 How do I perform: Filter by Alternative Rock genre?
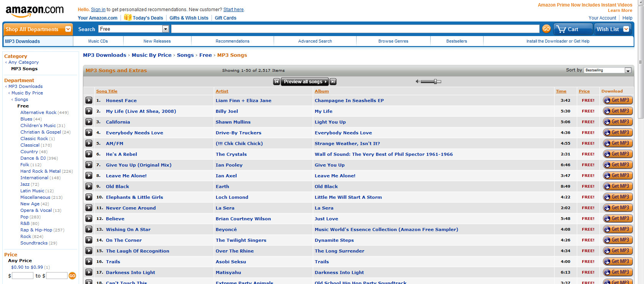pyautogui.click(x=38, y=112)
